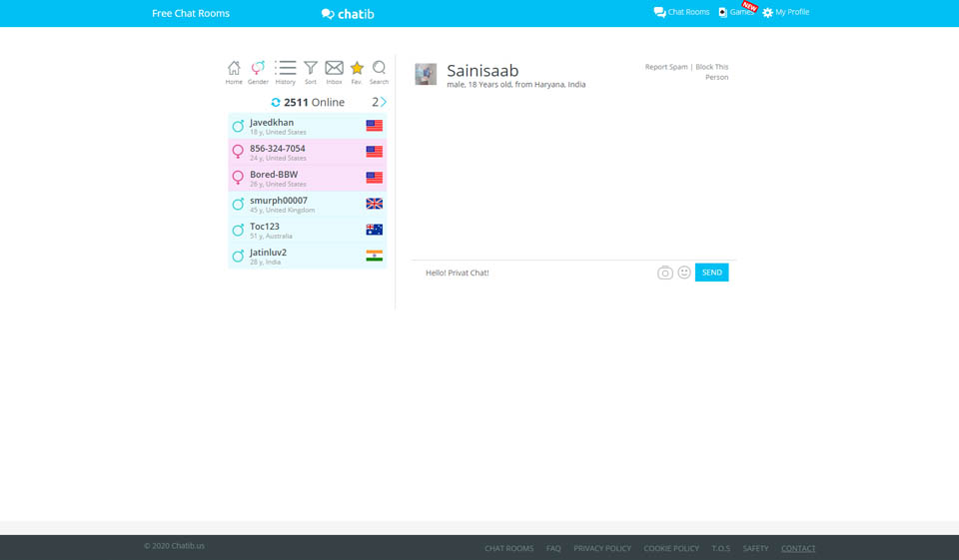This screenshot has width=959, height=560.
Task: Refresh the online users count
Action: [276, 102]
